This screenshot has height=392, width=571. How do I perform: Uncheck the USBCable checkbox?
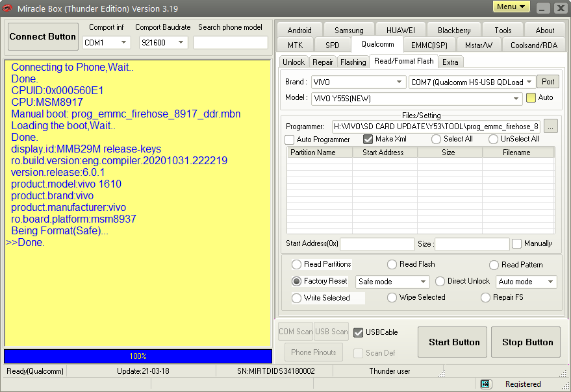pyautogui.click(x=359, y=332)
